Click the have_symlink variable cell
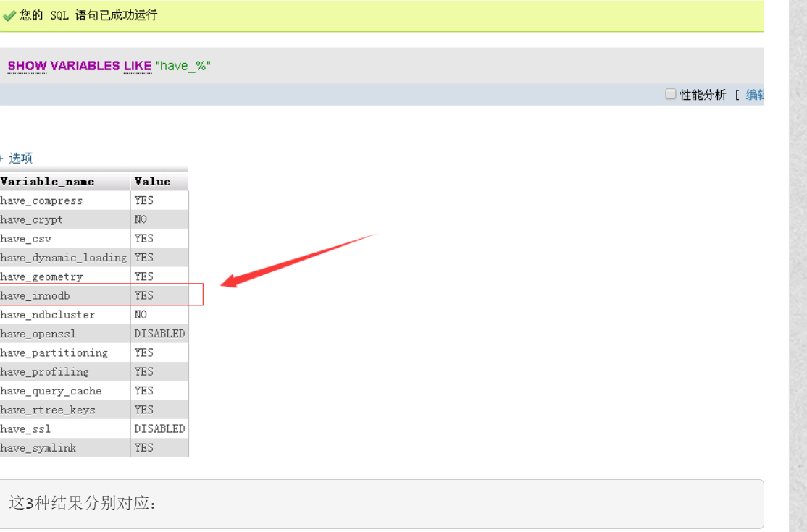This screenshot has width=807, height=532. click(x=38, y=448)
